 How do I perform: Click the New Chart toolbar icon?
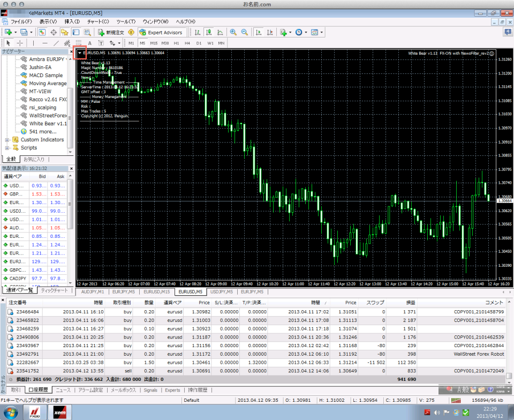(x=9, y=32)
